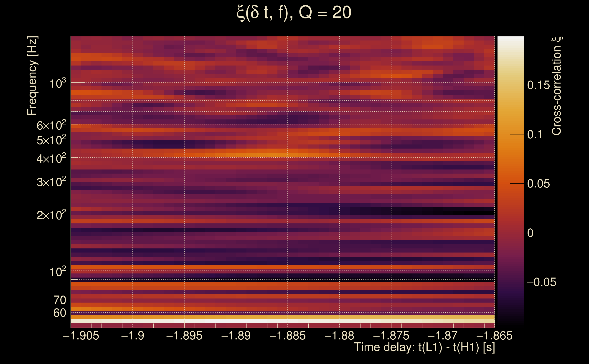The height and width of the screenshot is (364, 589).
Task: Click the Cross-correlation ξ colorbar label
Action: click(x=556, y=86)
